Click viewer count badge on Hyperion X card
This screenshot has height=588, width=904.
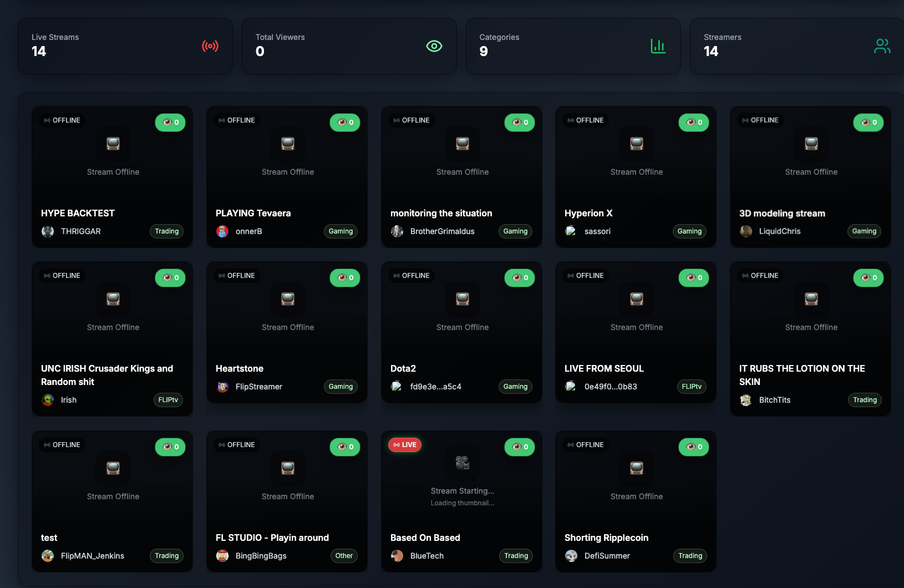click(693, 123)
